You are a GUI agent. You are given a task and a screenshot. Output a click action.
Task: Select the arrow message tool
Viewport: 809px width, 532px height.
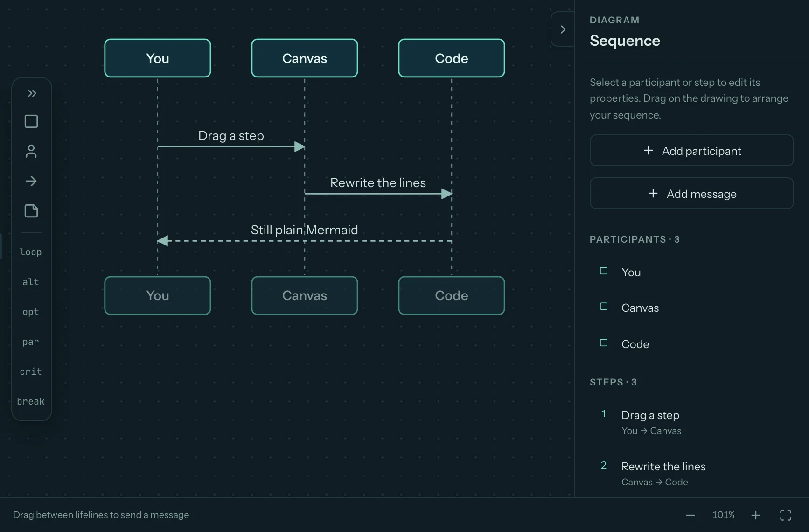[x=31, y=181]
